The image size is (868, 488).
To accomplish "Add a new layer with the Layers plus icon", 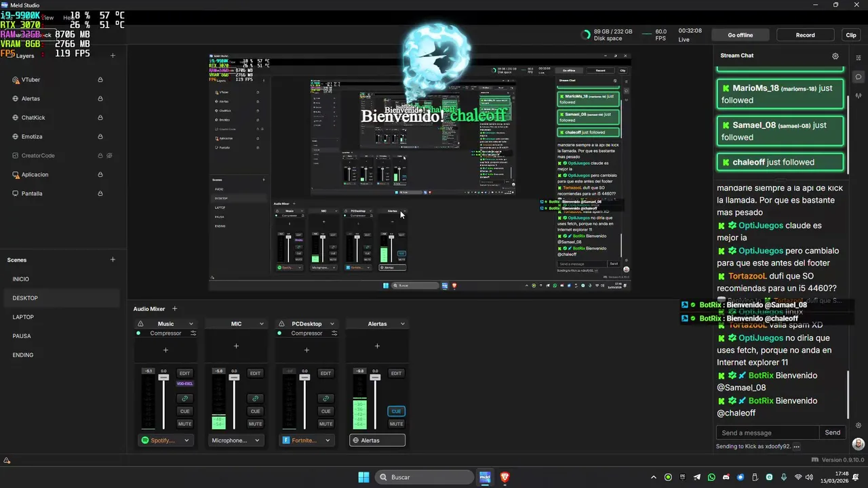I will [113, 56].
